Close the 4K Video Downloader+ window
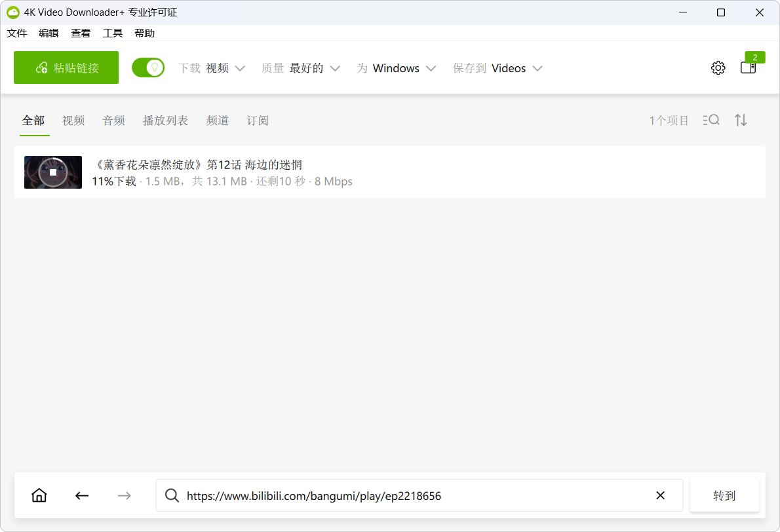This screenshot has height=532, width=780. (760, 12)
